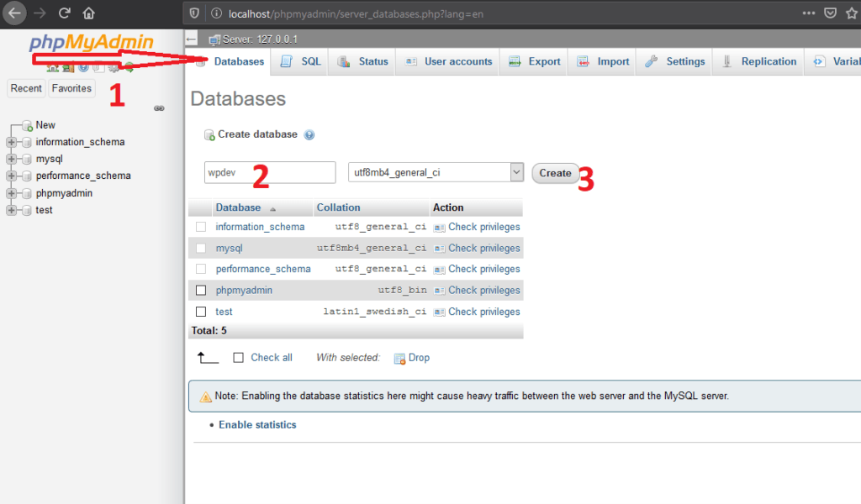This screenshot has width=861, height=504.
Task: Click the browser forward arrow
Action: coord(40,13)
